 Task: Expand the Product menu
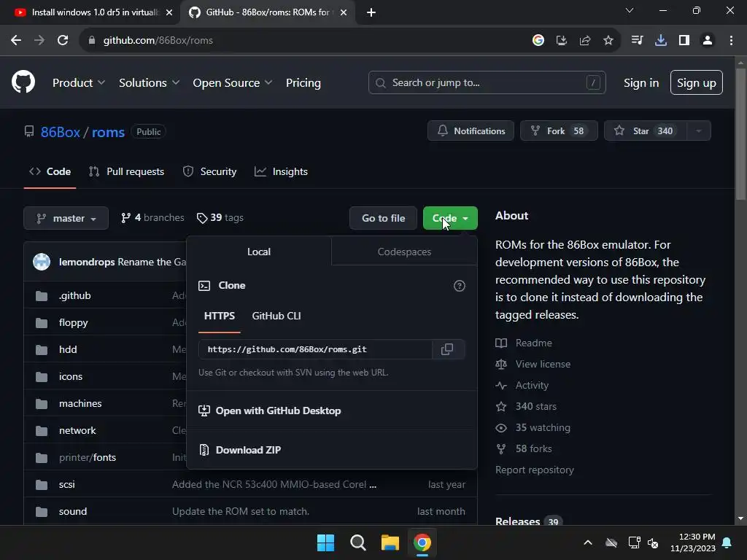[79, 83]
